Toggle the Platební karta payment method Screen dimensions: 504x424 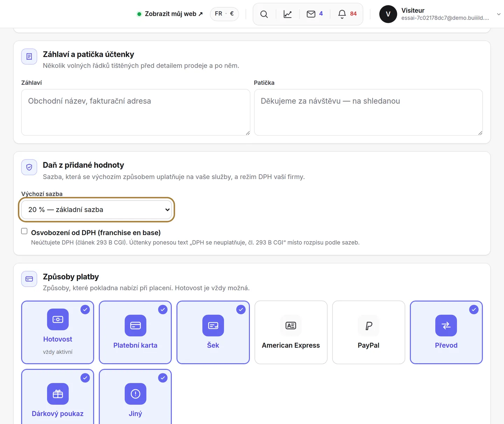pos(135,332)
